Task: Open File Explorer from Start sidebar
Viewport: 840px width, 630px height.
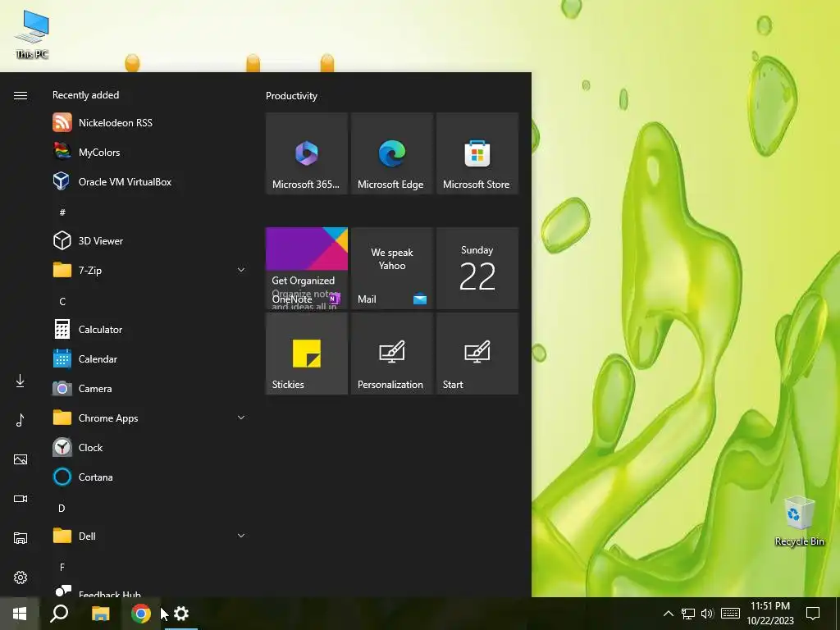Action: tap(21, 538)
